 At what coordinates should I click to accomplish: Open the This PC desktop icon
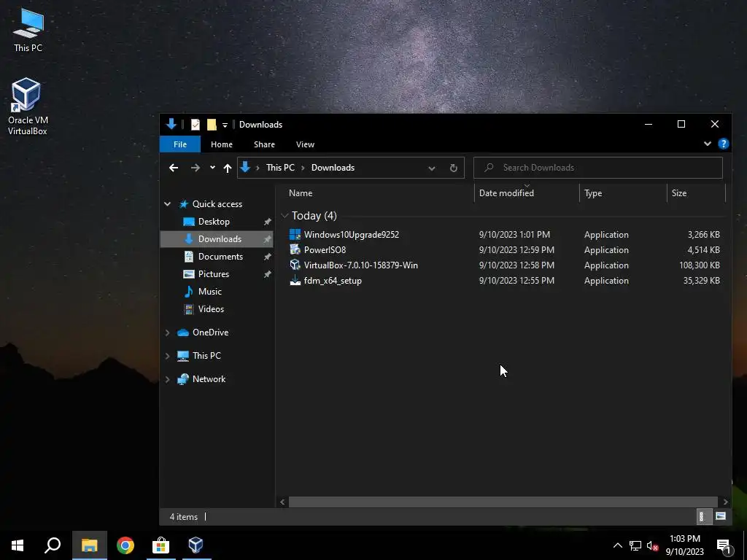pyautogui.click(x=28, y=30)
